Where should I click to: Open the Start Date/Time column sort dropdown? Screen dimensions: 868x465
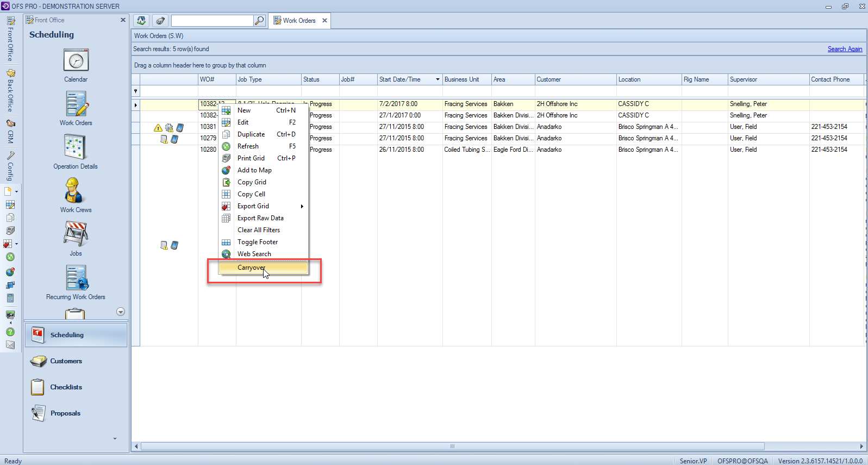pyautogui.click(x=438, y=79)
